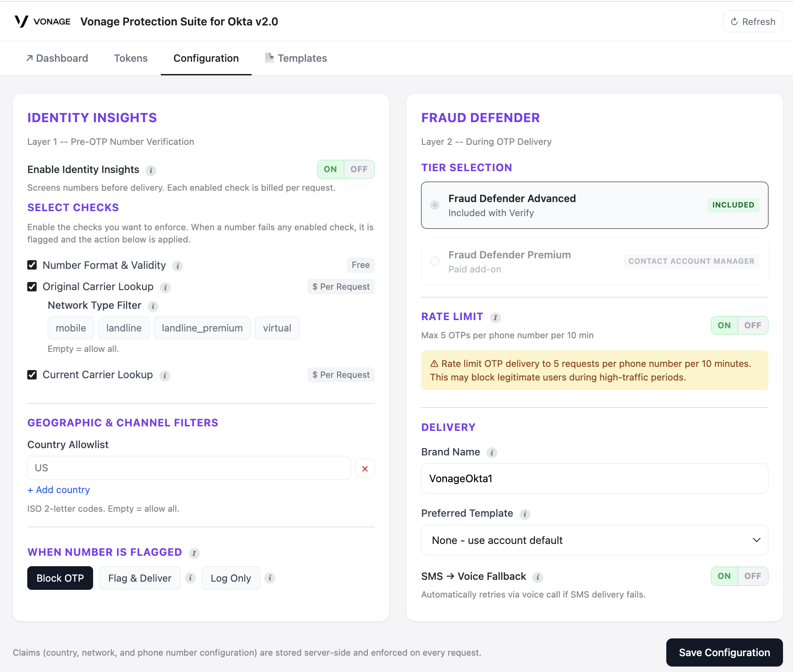The image size is (793, 672).
Task: Select the Configuration tab
Action: coord(206,58)
